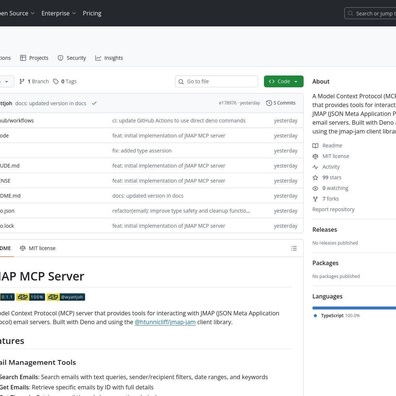Open the @htunnicliff/jmap-jam link
This screenshot has width=396, height=396.
click(x=165, y=322)
